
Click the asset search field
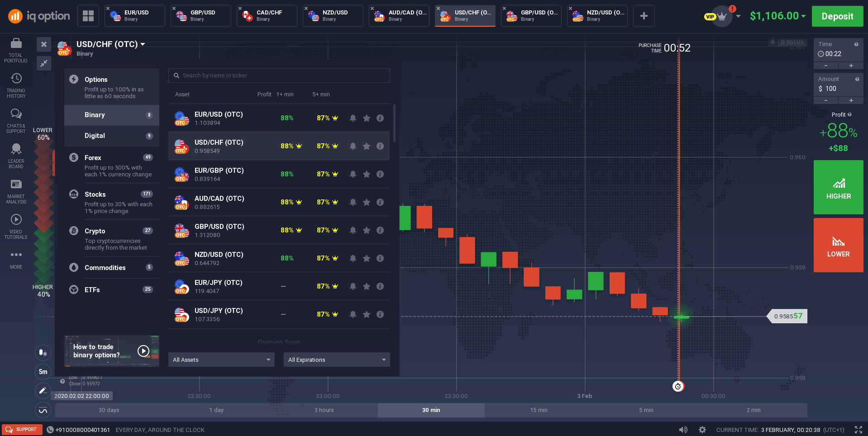click(x=279, y=76)
